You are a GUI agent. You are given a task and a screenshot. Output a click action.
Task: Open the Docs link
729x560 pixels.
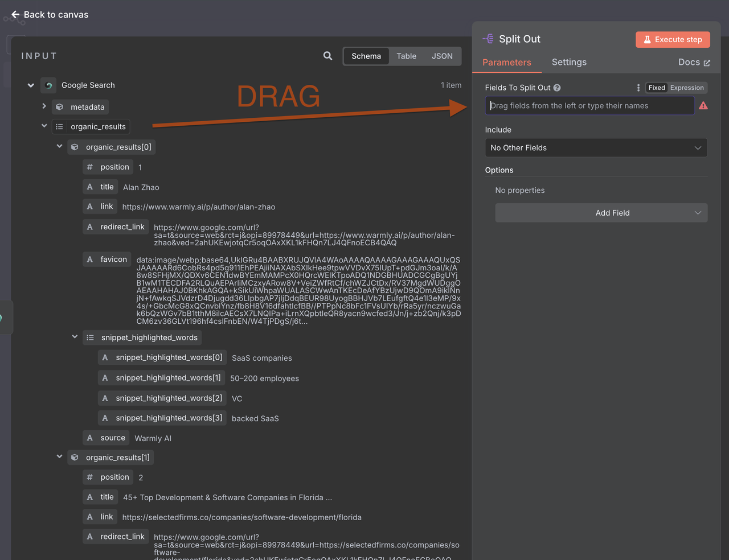[694, 62]
